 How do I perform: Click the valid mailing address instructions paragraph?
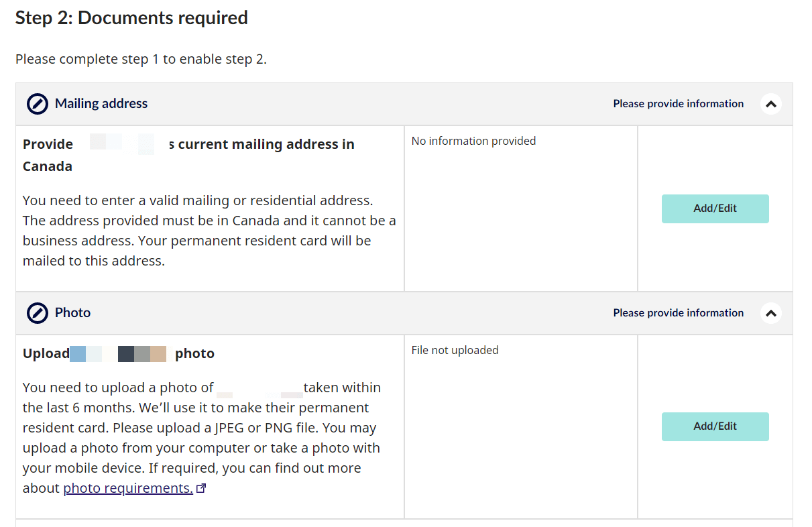click(x=209, y=231)
